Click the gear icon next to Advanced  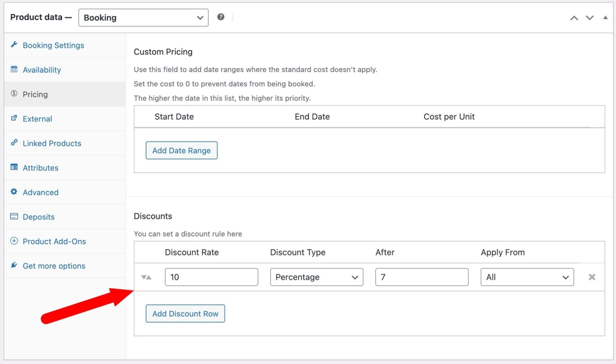pos(14,192)
